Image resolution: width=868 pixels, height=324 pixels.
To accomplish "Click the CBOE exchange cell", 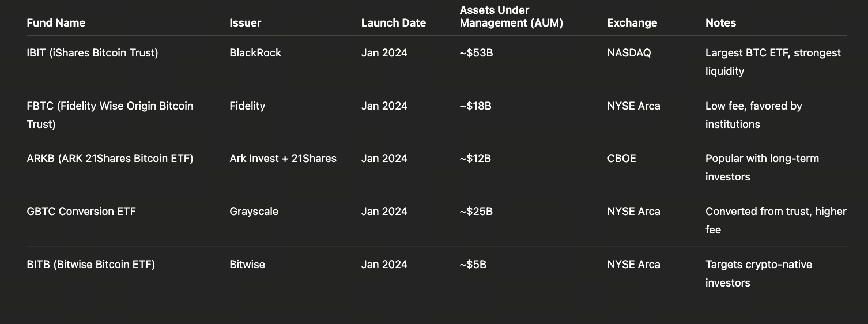I will click(x=621, y=159).
